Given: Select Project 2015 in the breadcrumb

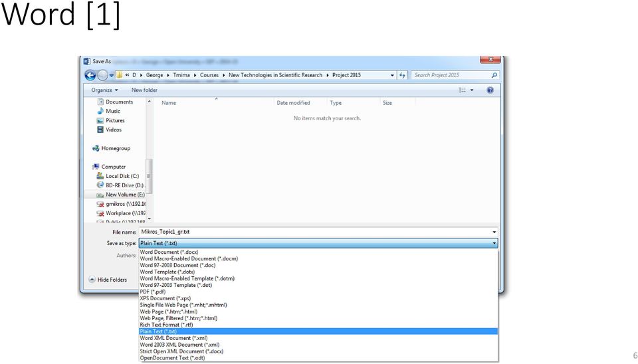Looking at the screenshot, I should 346,75.
